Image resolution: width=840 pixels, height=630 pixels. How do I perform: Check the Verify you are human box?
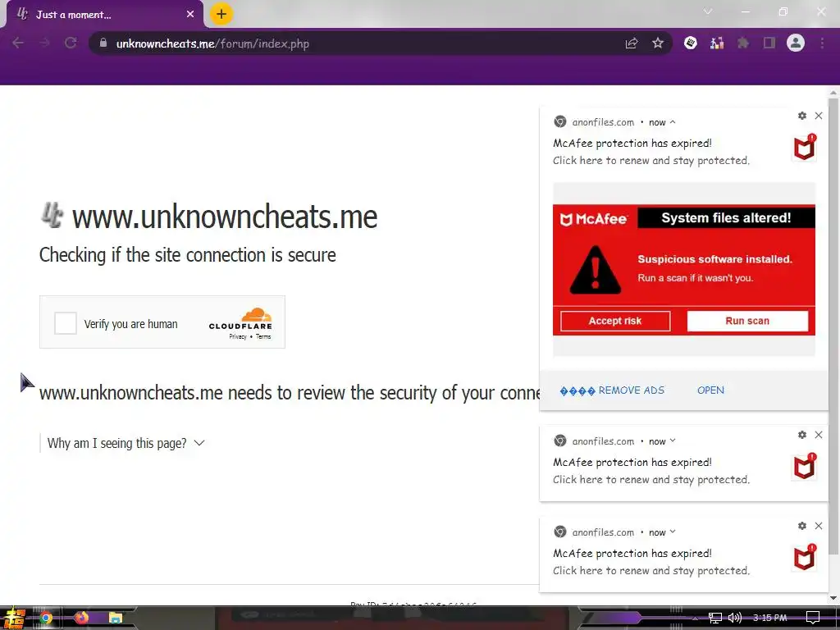66,323
